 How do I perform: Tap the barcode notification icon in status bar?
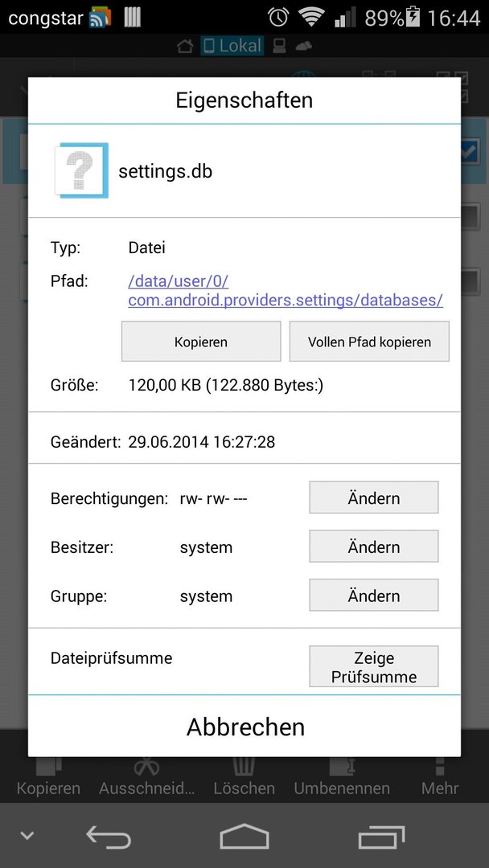[133, 18]
